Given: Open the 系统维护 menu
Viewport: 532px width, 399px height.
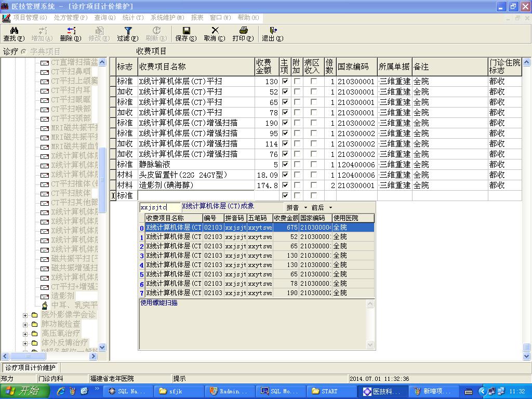Looking at the screenshot, I should [167, 18].
